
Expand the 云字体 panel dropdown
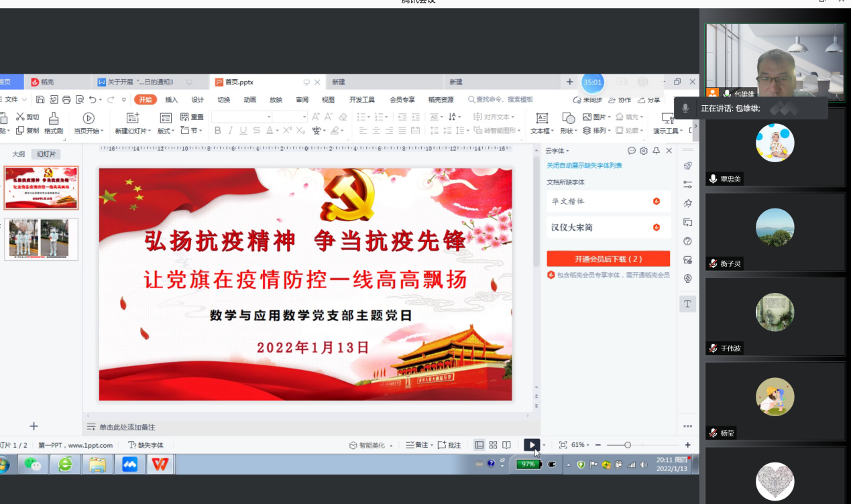(557, 151)
